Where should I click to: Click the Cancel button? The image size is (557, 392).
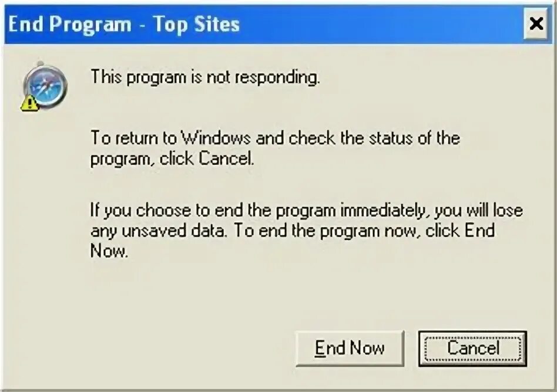(473, 349)
